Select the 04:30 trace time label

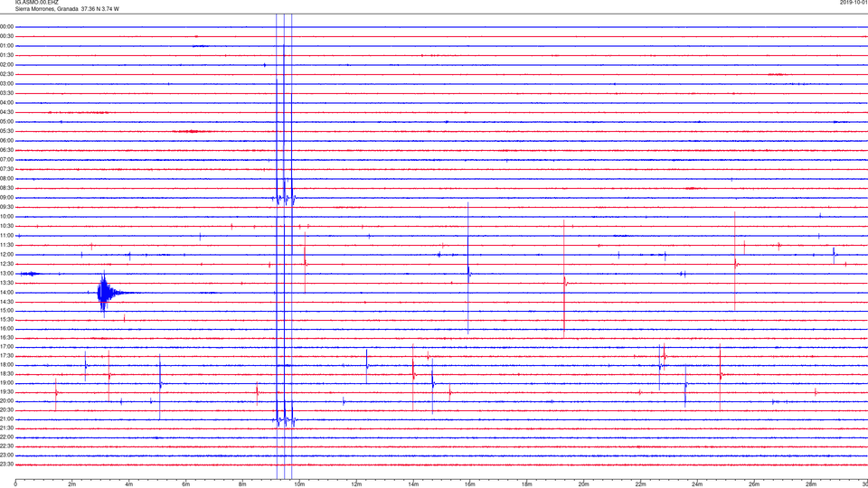(x=6, y=112)
